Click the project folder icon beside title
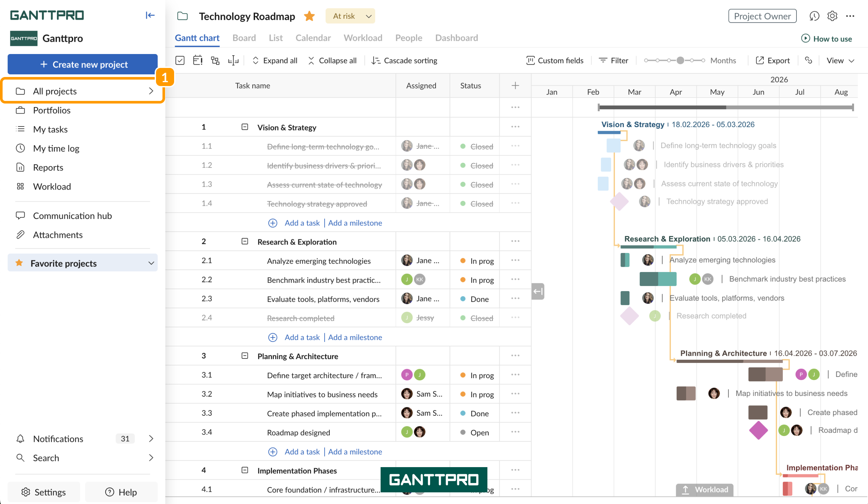Screen dimensions: 868x504 [182, 16]
